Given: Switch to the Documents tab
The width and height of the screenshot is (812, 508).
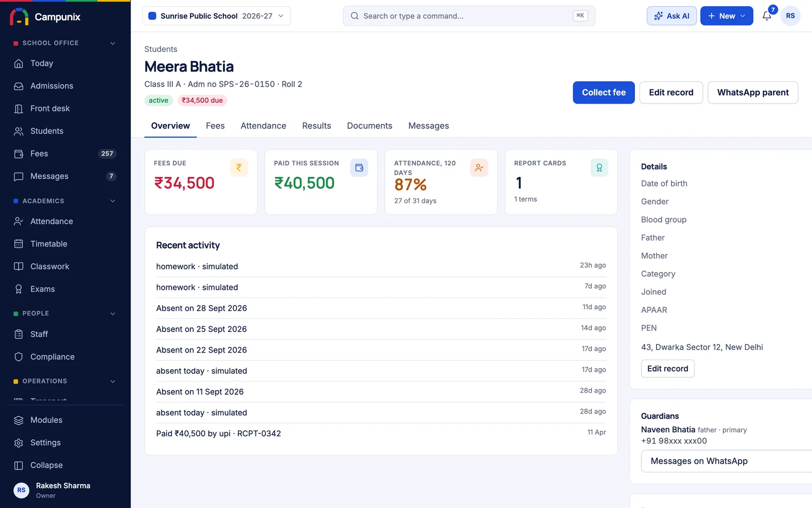Looking at the screenshot, I should point(369,126).
